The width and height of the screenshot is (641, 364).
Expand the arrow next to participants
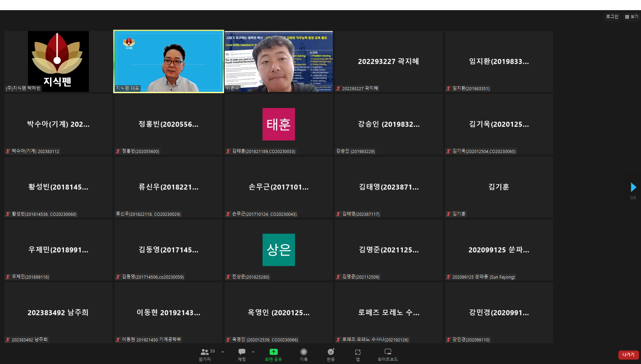tap(223, 352)
